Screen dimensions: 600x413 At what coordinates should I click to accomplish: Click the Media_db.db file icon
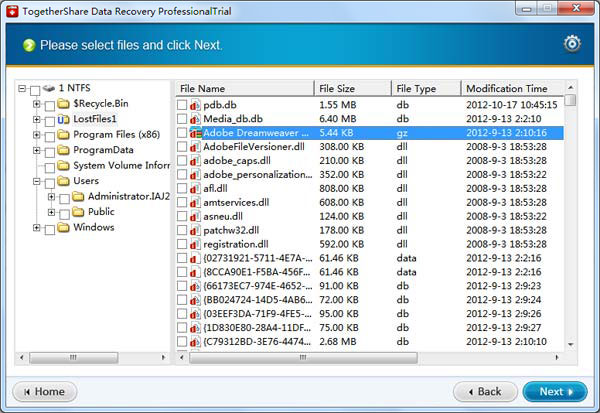pos(195,119)
